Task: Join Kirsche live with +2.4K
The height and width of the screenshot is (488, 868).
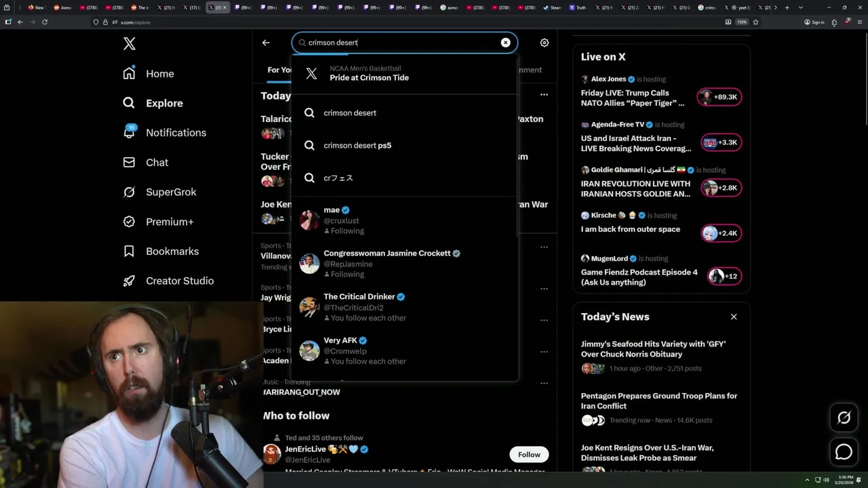Action: point(721,233)
